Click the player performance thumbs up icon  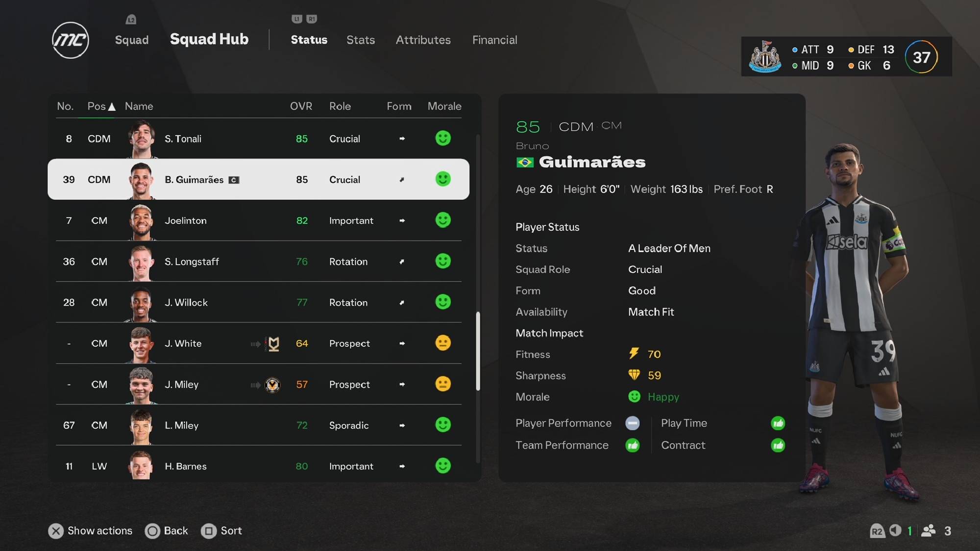point(632,423)
